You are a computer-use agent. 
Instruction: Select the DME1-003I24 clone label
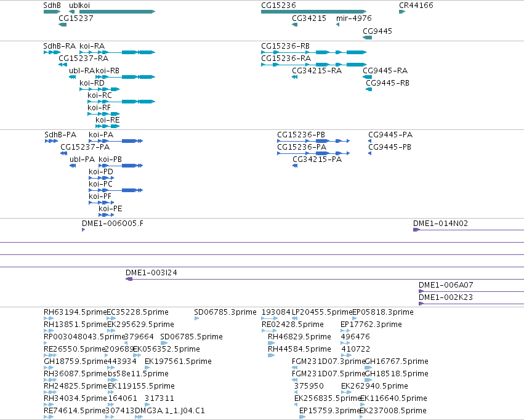(x=151, y=273)
